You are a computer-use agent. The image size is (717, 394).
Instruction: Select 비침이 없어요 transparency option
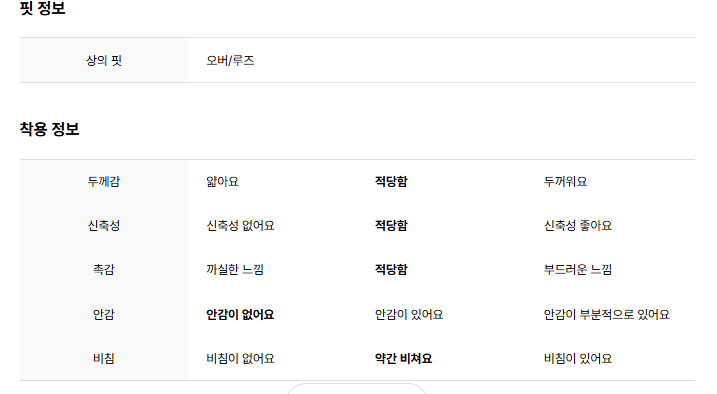tap(240, 358)
